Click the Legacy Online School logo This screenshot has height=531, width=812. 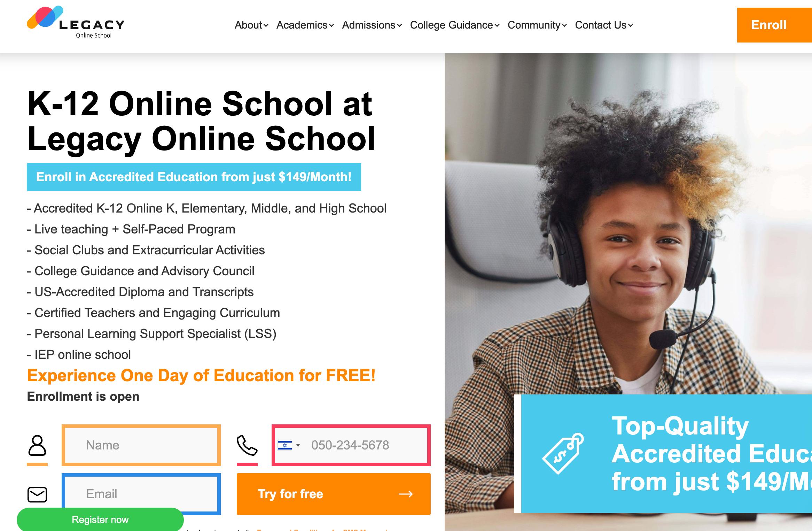(76, 22)
